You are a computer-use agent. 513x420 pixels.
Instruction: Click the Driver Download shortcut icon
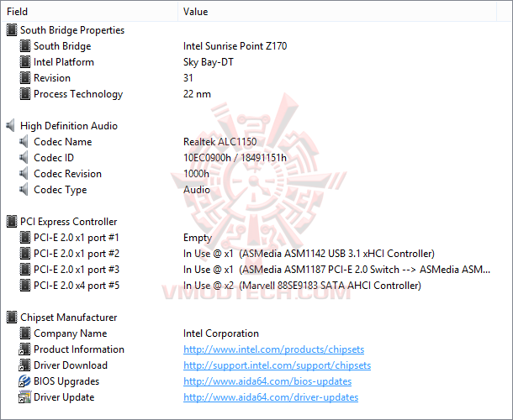(24, 365)
